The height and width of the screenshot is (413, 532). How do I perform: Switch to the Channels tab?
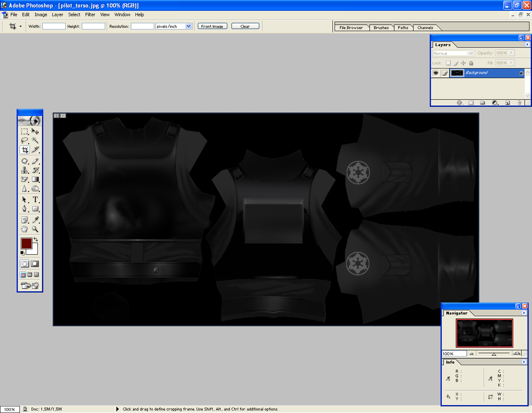click(425, 28)
